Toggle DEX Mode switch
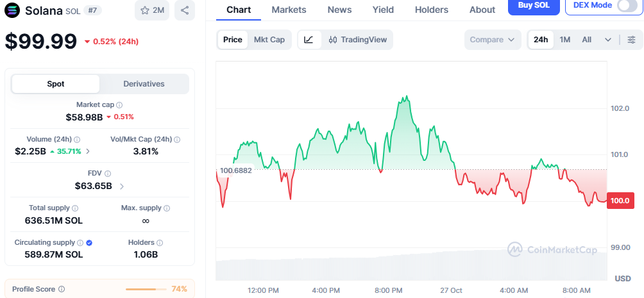The width and height of the screenshot is (644, 298). 627,5
